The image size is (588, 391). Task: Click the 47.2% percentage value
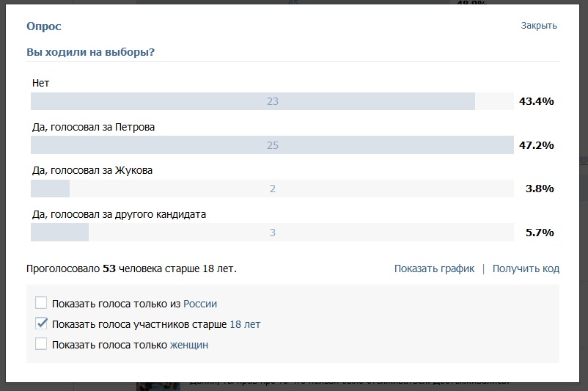(x=536, y=145)
